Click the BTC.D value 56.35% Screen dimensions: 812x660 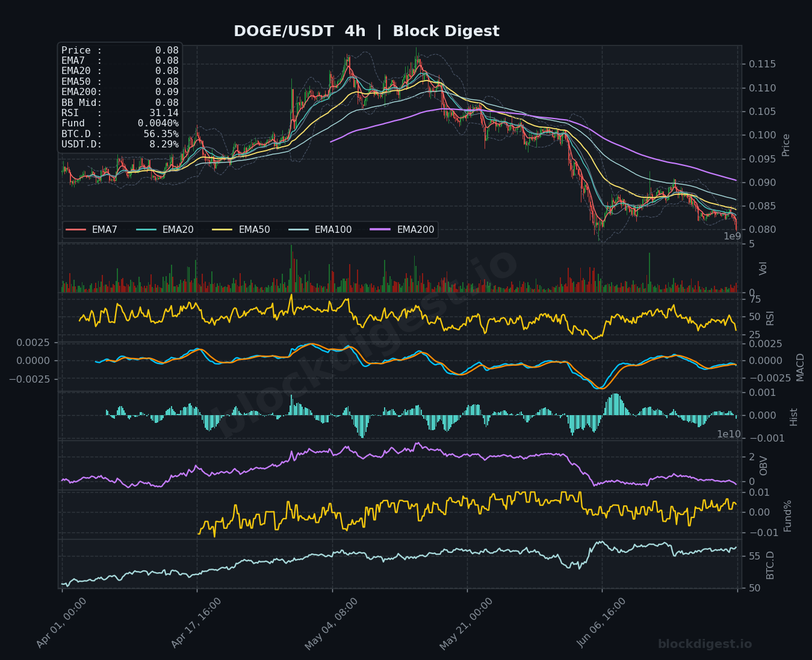click(161, 134)
